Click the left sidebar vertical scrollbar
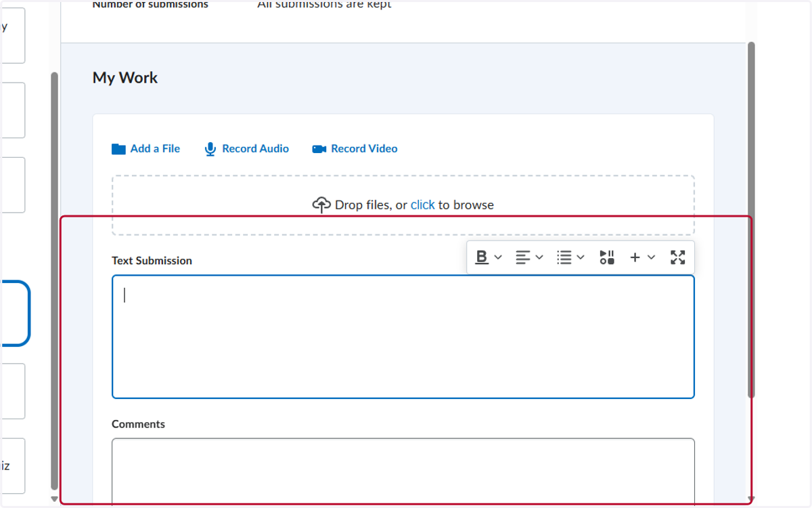Screen dimensions: 812x508 [54, 281]
